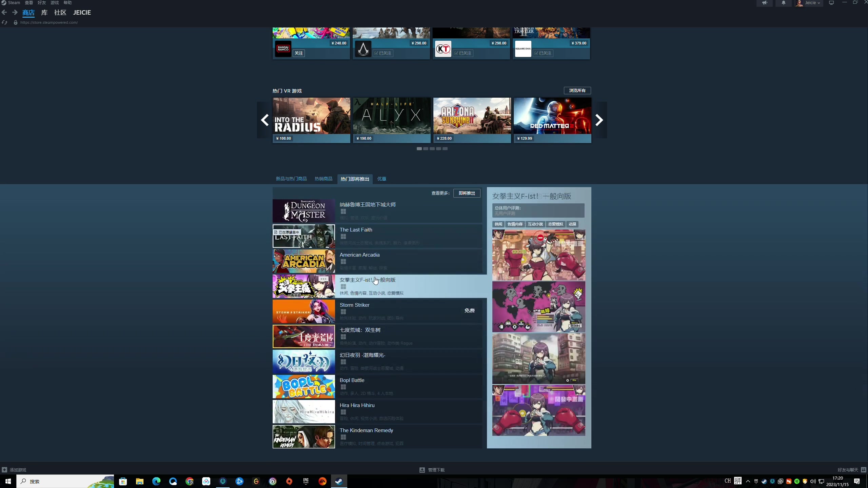Switch to the 库 section
Screen dimensions: 868x488
pyautogui.click(x=44, y=13)
